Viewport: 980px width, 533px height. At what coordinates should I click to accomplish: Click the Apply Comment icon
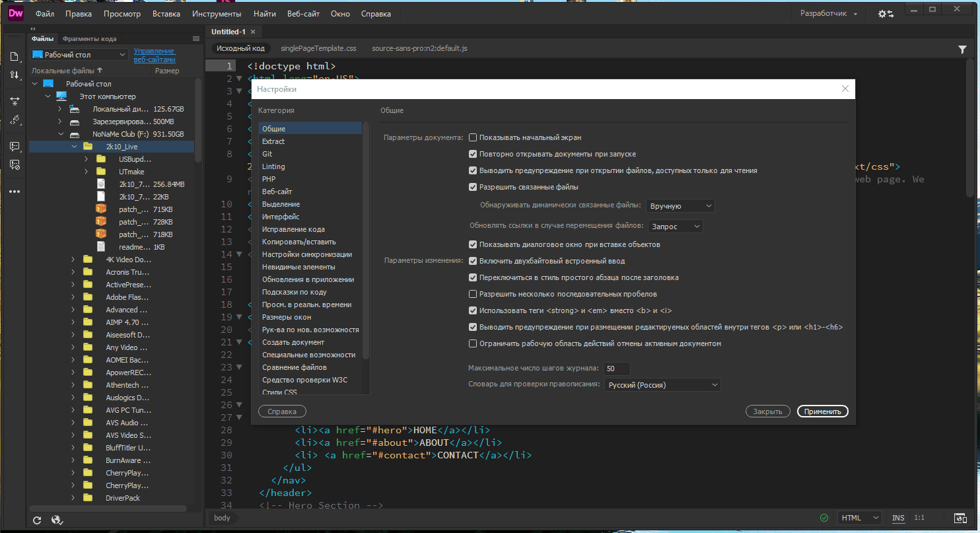pyautogui.click(x=15, y=146)
